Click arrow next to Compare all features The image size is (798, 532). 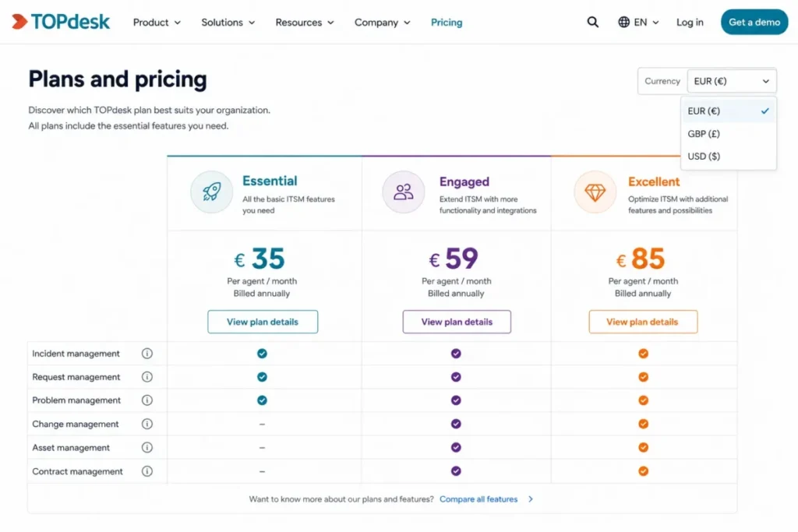click(x=530, y=499)
